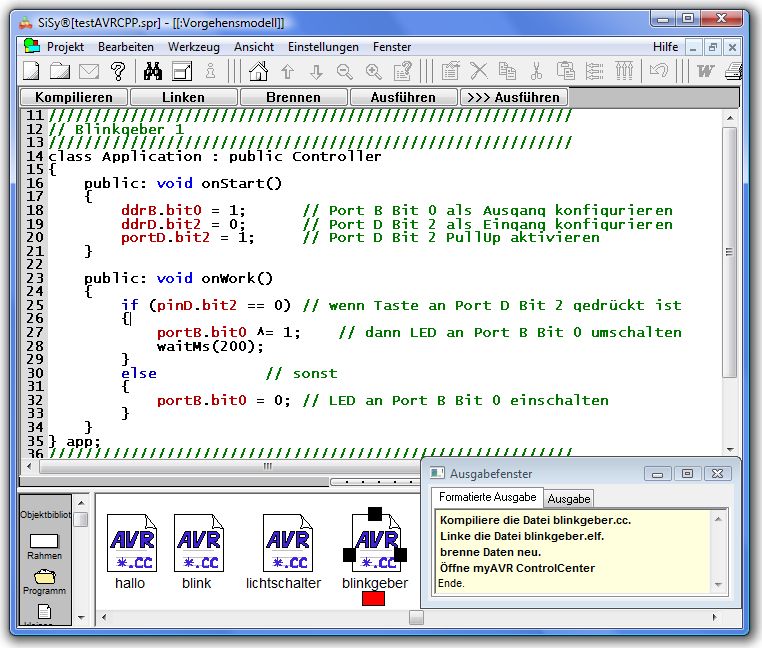Click the new document icon in toolbar
This screenshot has height=648, width=762.
click(x=32, y=71)
